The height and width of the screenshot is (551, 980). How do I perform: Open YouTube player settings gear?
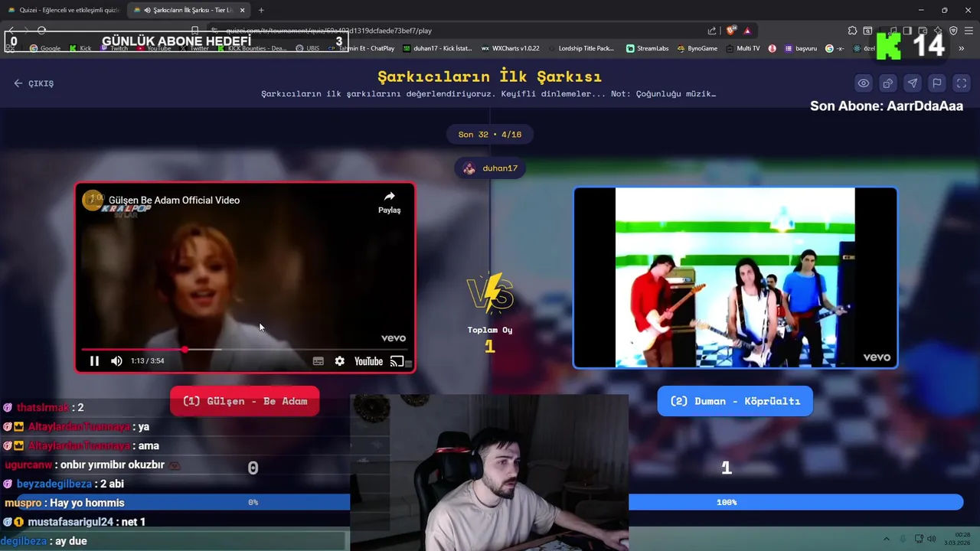340,361
